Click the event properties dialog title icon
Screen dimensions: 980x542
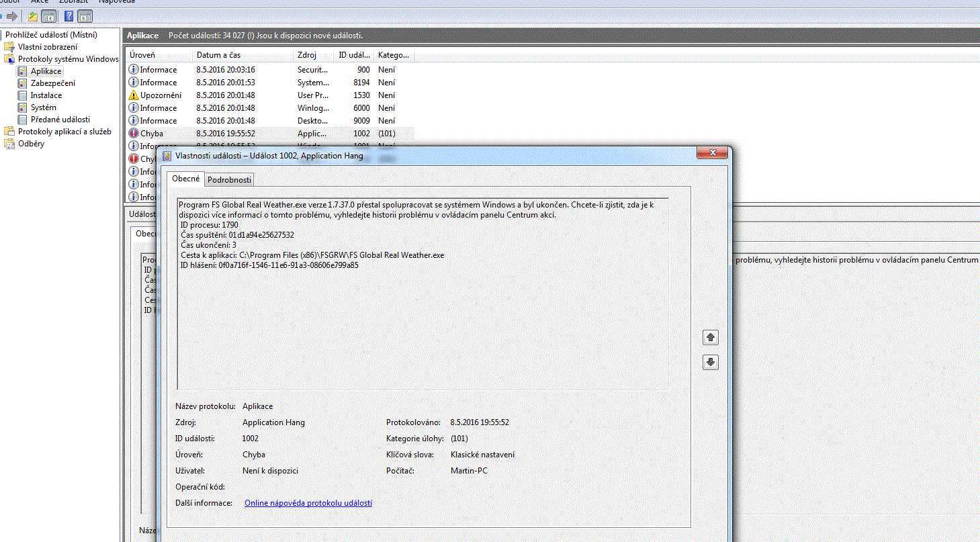pyautogui.click(x=167, y=156)
